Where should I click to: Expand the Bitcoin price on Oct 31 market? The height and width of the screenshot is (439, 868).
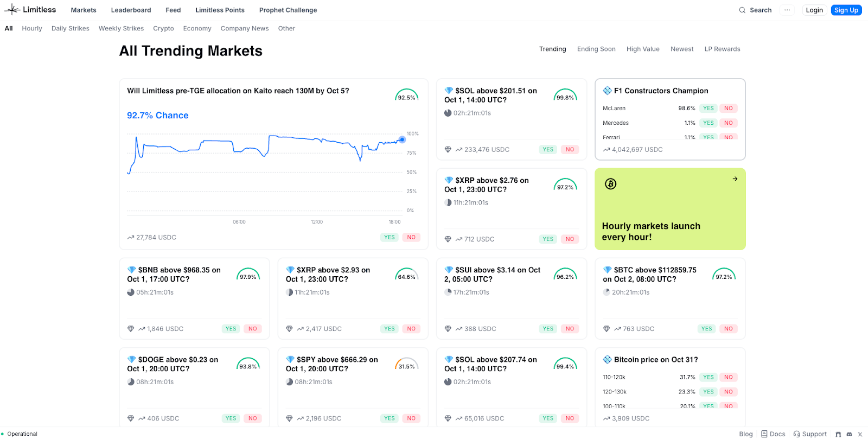[x=655, y=360]
